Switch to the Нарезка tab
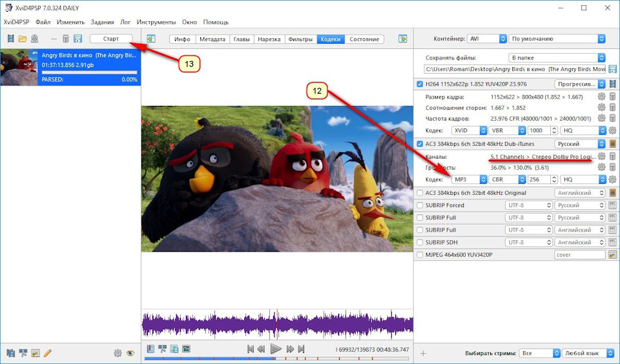The image size is (620, 364). pyautogui.click(x=269, y=39)
